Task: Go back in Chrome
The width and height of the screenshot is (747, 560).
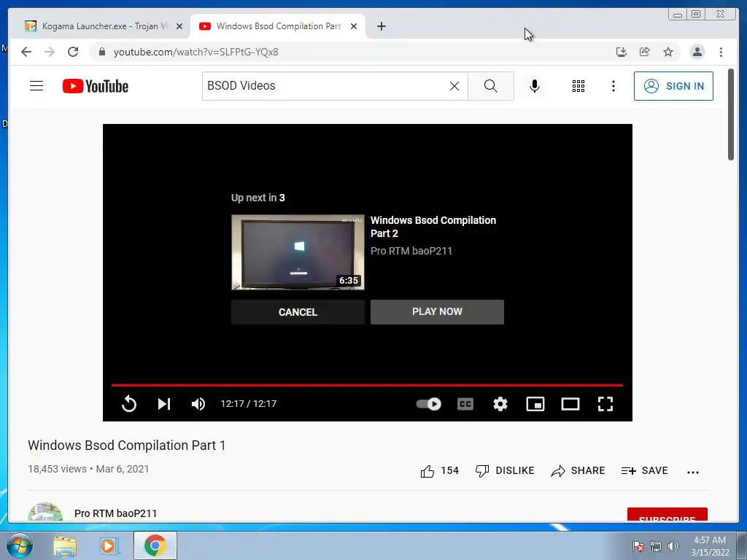Action: tap(26, 52)
